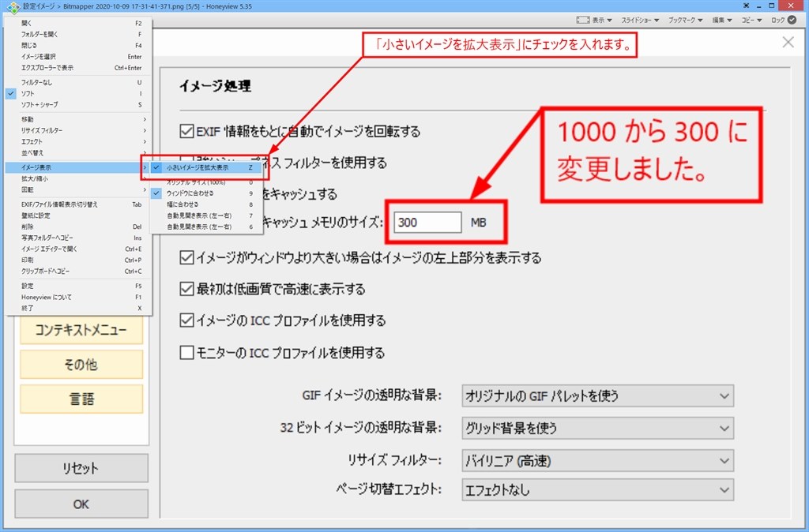Expand the 移動 submenu
Screen dimensions: 809x532
click(78, 119)
